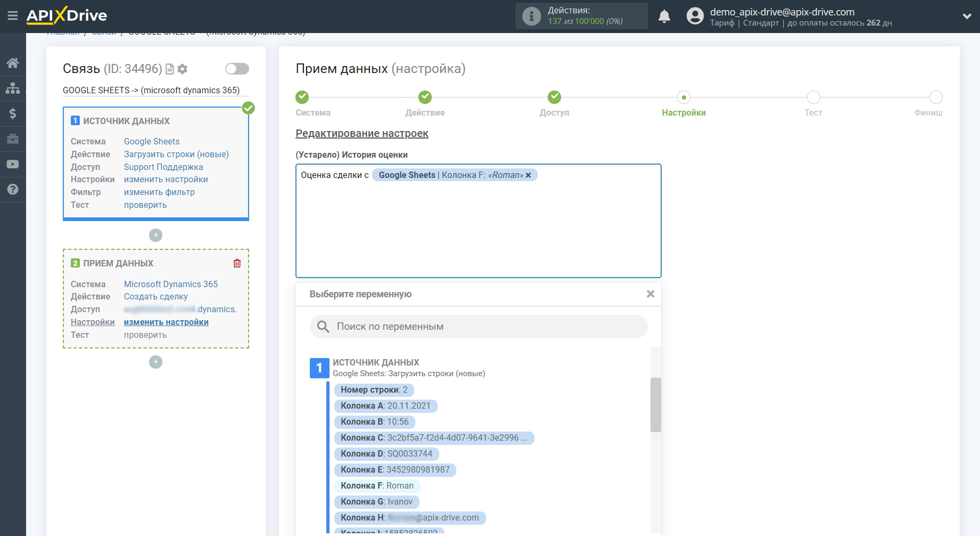980x536 pixels.
Task: Open the YouTube video sidebar icon
Action: 13,164
